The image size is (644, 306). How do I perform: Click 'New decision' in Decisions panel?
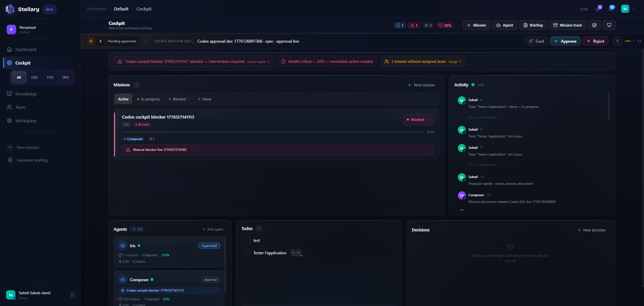tap(591, 230)
